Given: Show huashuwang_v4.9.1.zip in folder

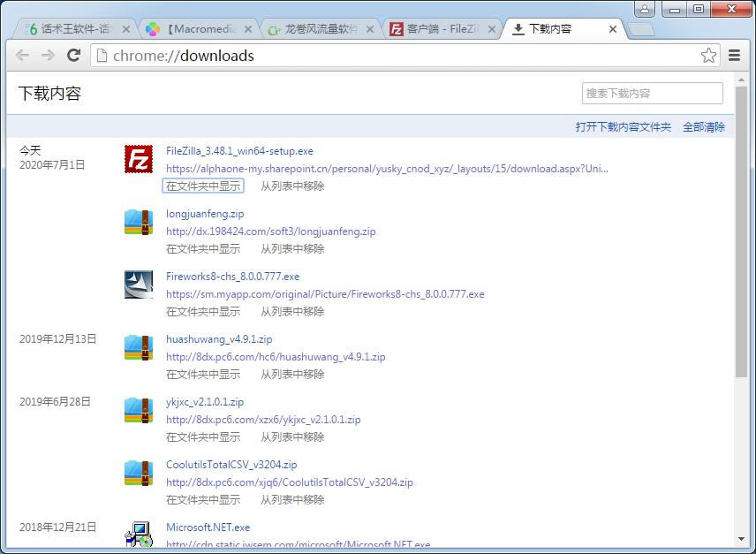Looking at the screenshot, I should click(203, 374).
